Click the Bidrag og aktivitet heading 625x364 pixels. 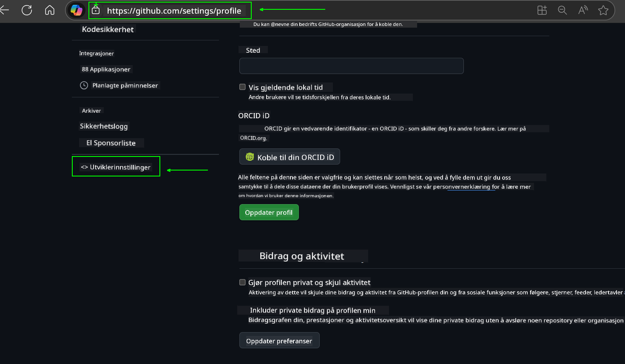[302, 256]
